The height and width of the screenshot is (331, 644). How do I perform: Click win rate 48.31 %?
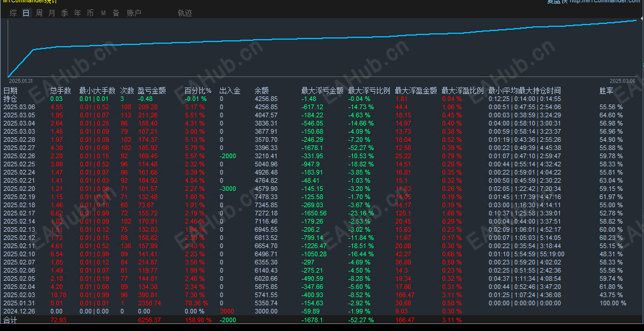point(611,254)
